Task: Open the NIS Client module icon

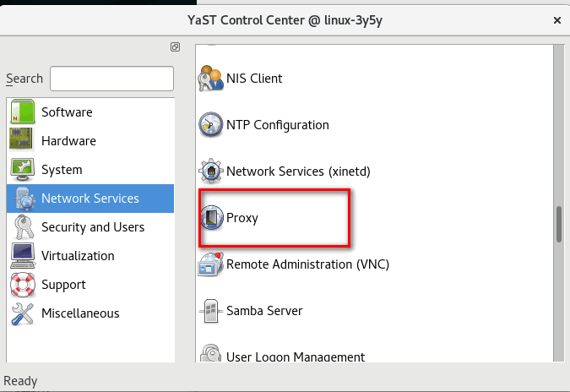Action: pyautogui.click(x=210, y=79)
